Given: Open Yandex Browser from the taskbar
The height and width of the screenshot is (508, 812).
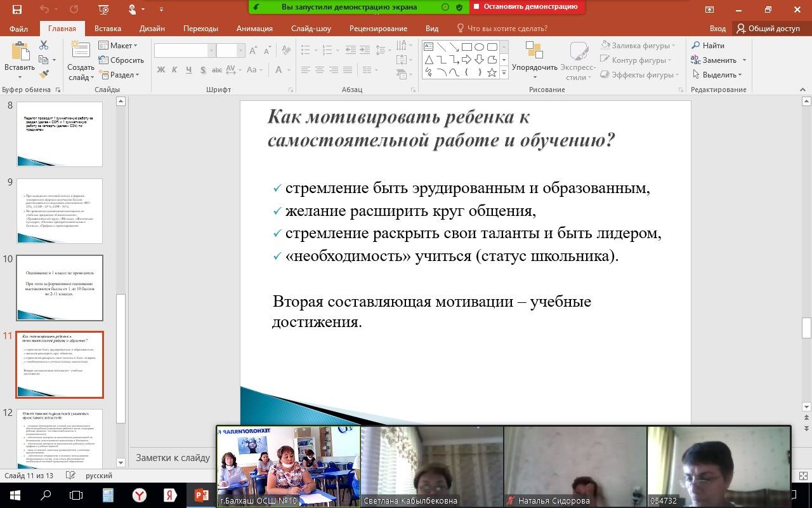Looking at the screenshot, I should coord(139,495).
